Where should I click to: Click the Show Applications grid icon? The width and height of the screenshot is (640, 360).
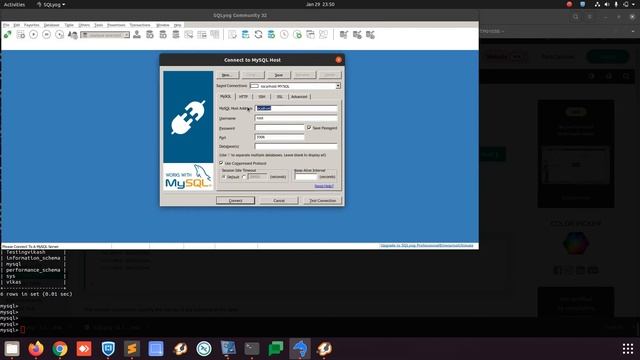coord(628,349)
